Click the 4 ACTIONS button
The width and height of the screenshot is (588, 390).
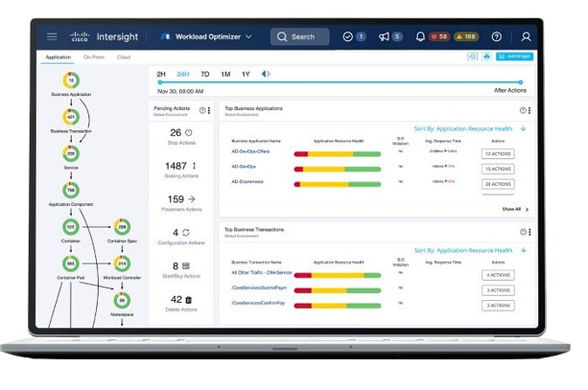pyautogui.click(x=498, y=275)
